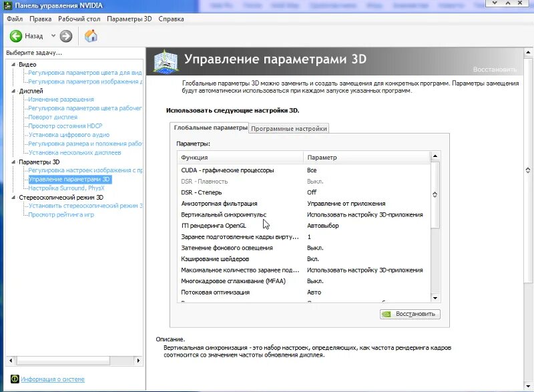Click the Функция column header

coord(240,158)
